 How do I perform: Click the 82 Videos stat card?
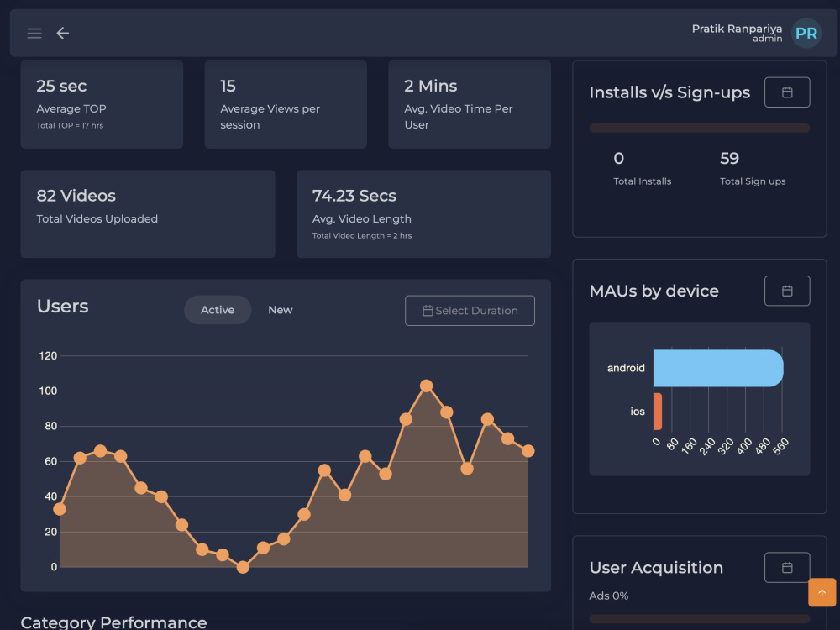point(148,213)
